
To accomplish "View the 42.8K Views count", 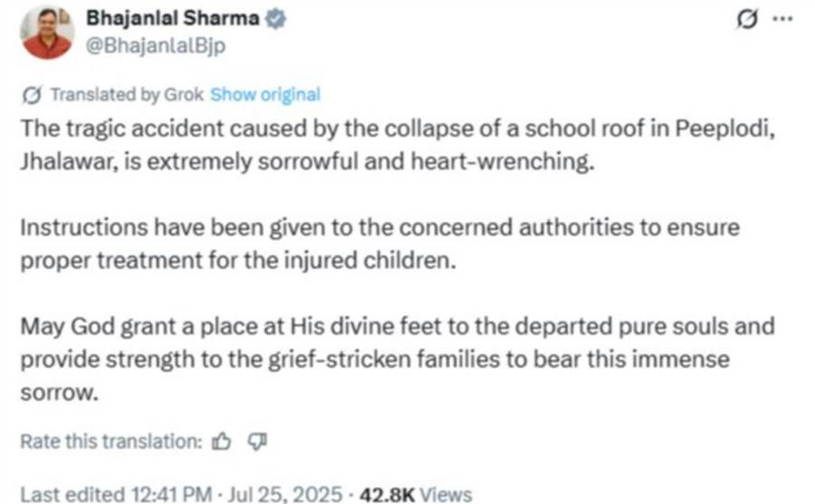I will click(416, 494).
